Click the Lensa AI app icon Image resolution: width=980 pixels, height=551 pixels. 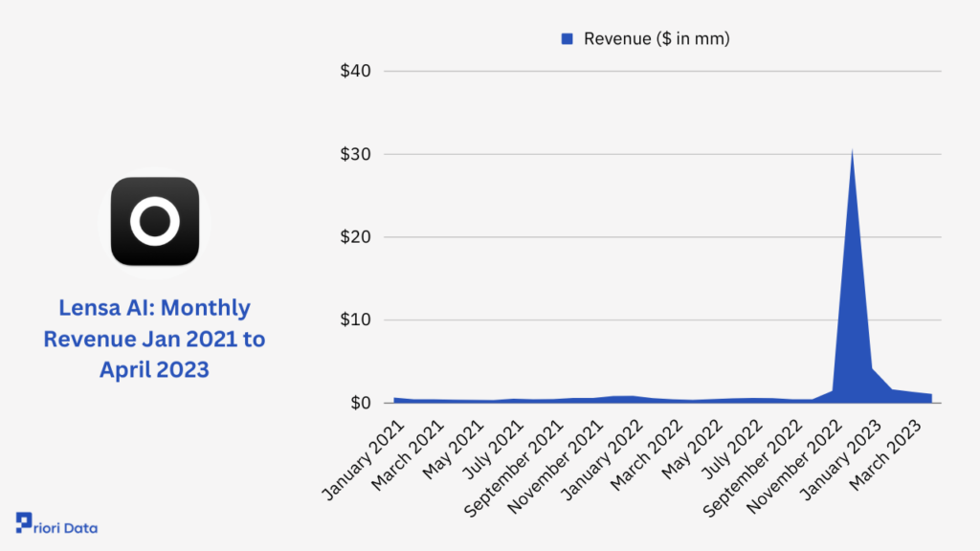pyautogui.click(x=155, y=221)
